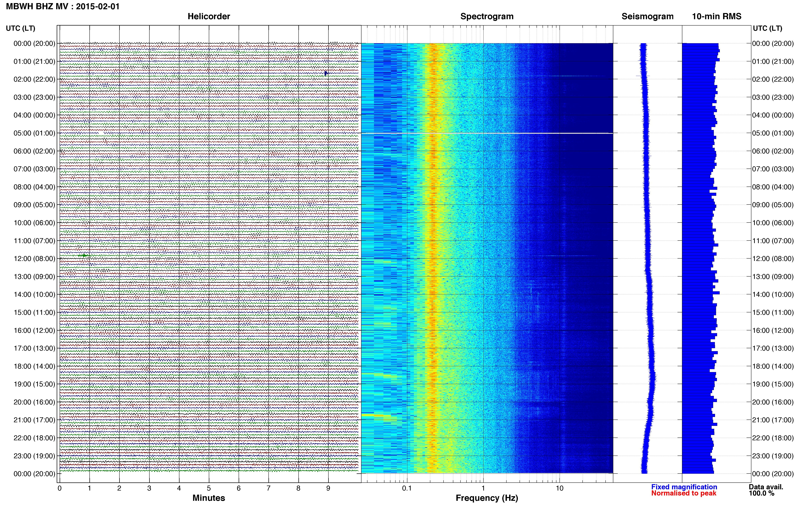Click the title 'MBWH BHZ MV : 2015-02-01'

tap(62, 6)
